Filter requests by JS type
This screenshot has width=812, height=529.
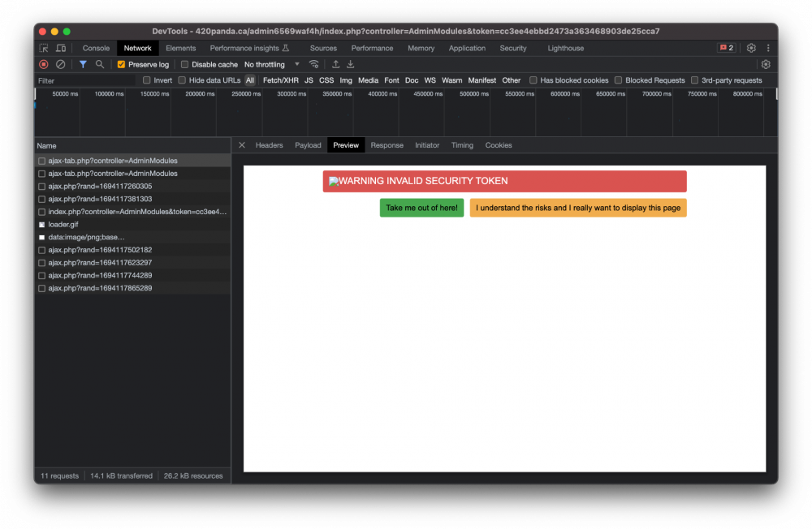point(309,81)
